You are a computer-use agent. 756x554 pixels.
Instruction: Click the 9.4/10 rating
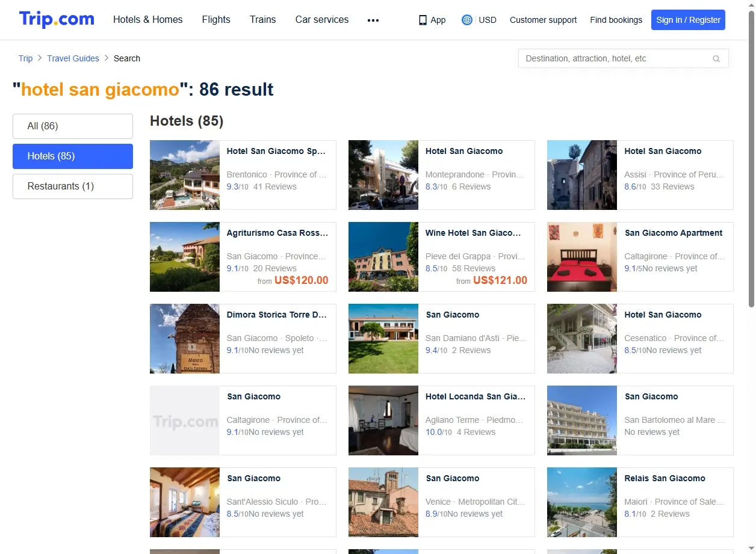click(436, 351)
